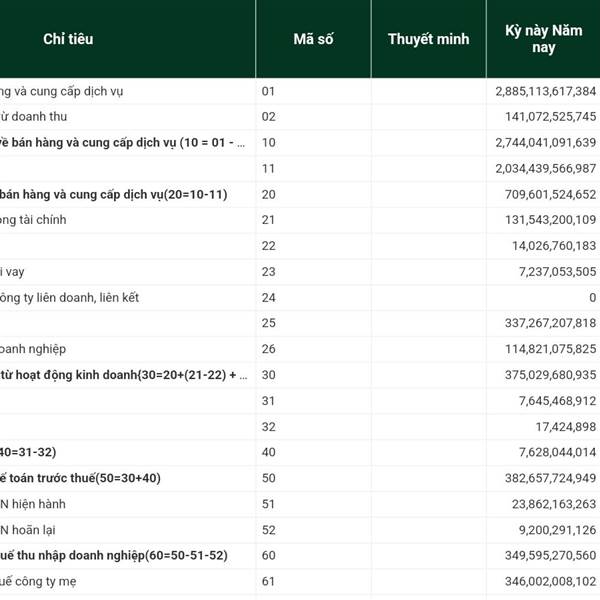Click the row label ending 'oanh nghiệp'

tap(33, 349)
